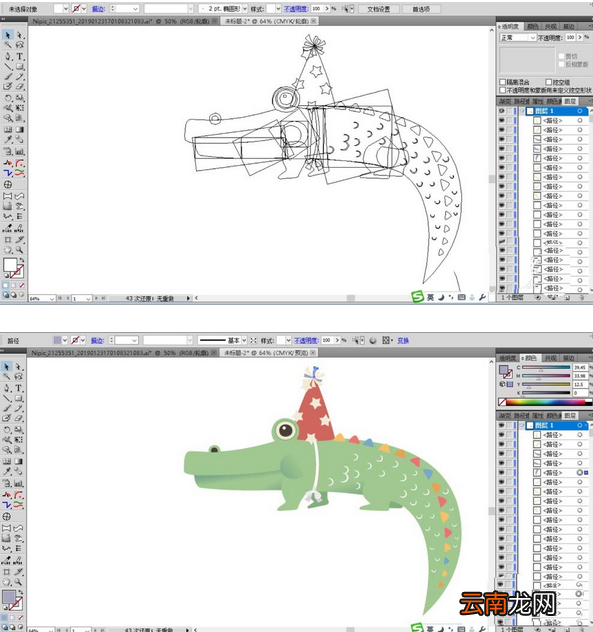Select the Direct Selection tool in upper window
Viewport: 593px width, 632px height.
point(19,35)
